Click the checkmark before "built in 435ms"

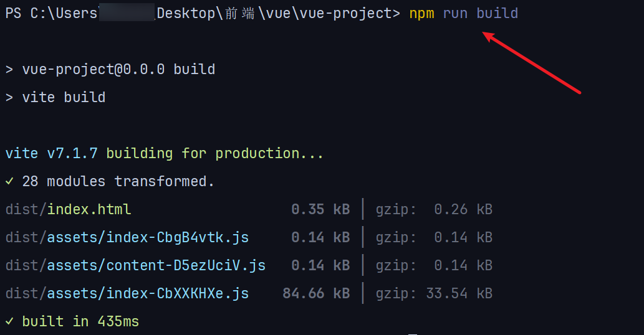[x=9, y=321]
